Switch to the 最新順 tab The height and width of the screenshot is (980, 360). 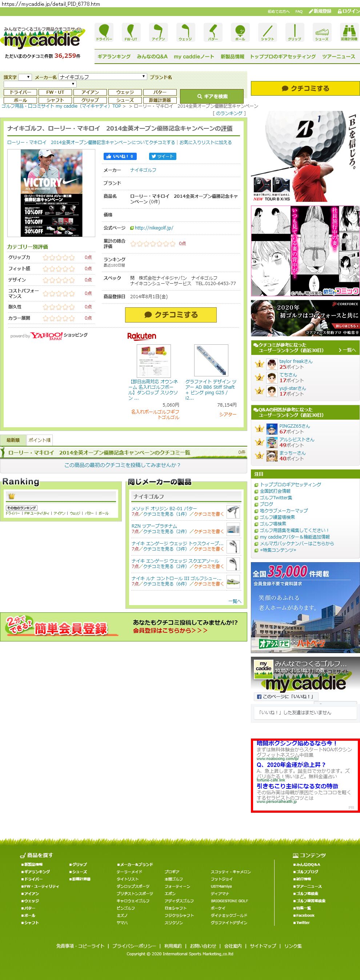pos(13,440)
